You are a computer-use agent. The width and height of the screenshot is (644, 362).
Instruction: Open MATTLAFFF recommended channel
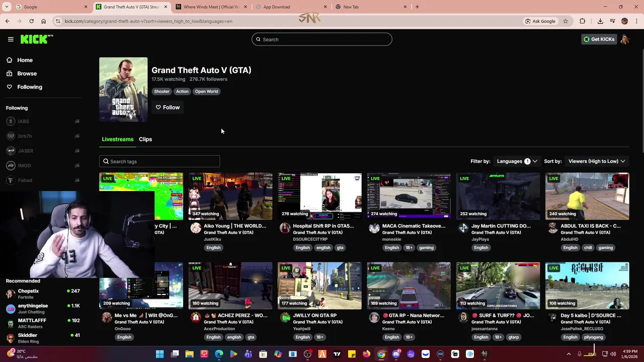pos(43,323)
